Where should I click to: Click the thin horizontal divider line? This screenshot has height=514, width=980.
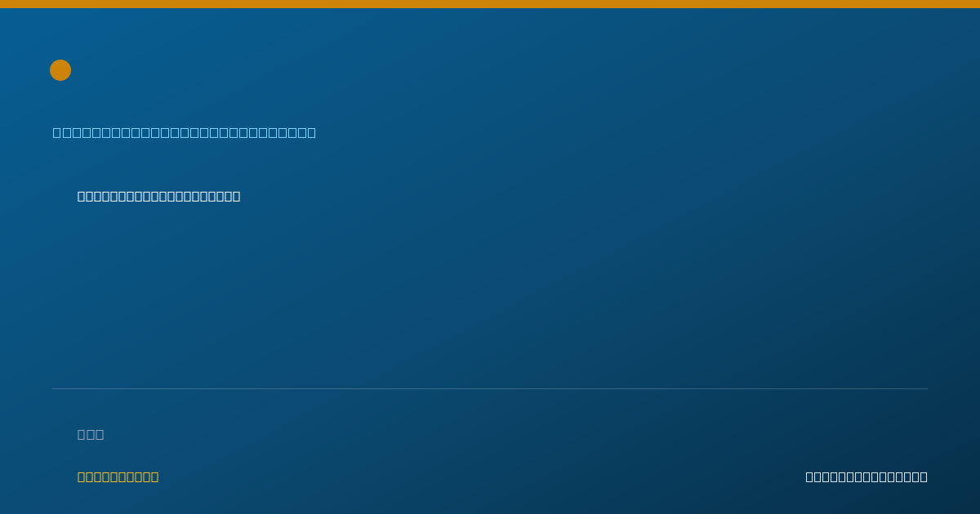[490, 388]
